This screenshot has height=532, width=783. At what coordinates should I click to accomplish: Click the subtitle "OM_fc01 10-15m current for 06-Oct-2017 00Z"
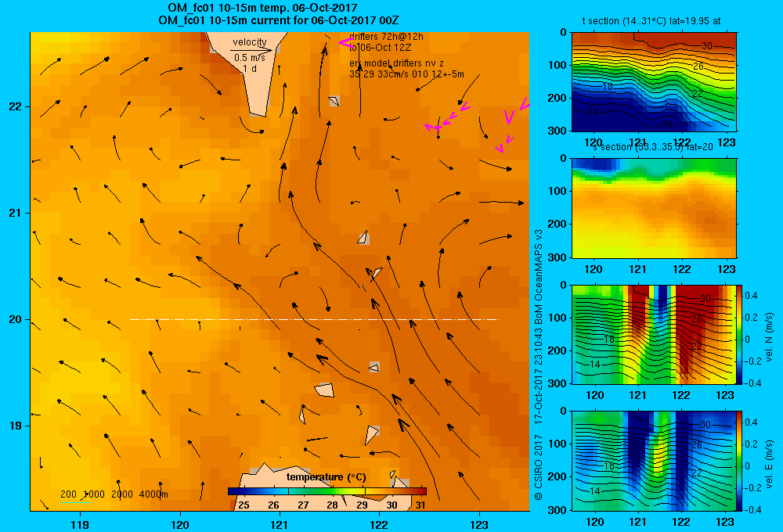[x=278, y=20]
